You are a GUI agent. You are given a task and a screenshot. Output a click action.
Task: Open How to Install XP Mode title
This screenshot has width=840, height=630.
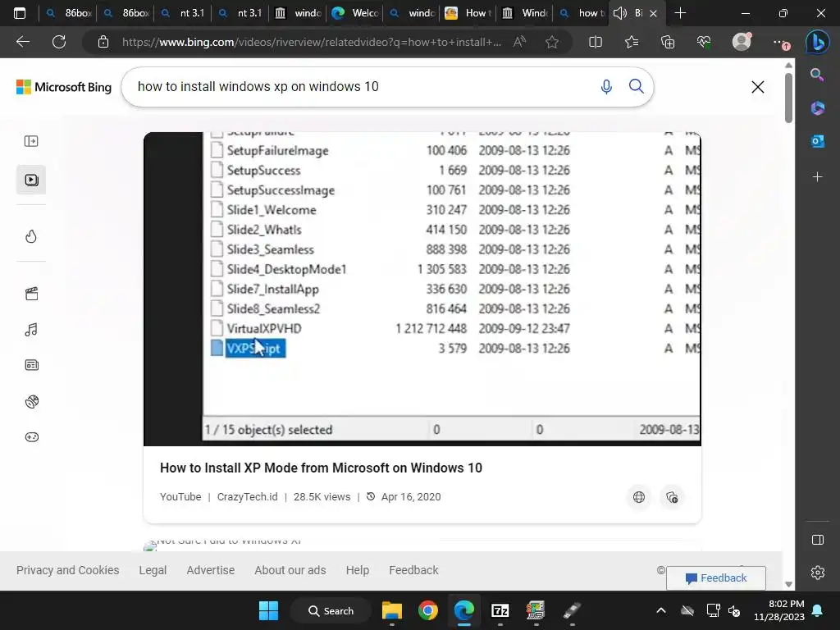coord(321,468)
